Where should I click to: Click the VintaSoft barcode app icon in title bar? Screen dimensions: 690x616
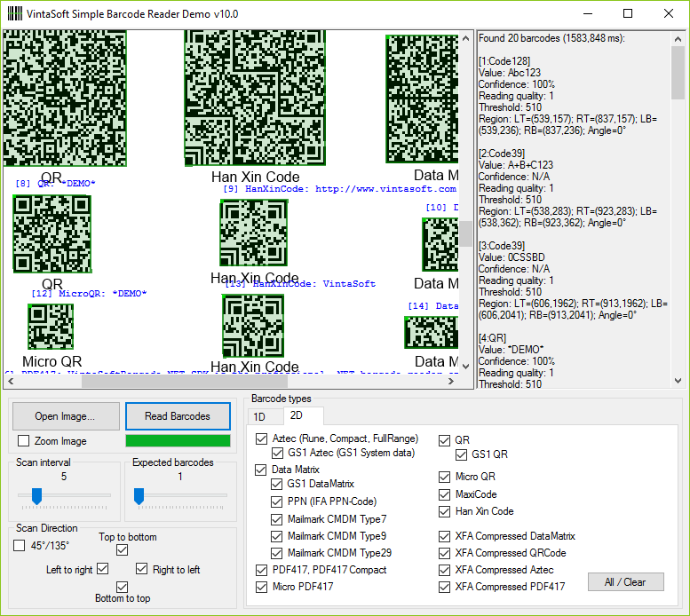pos(14,13)
